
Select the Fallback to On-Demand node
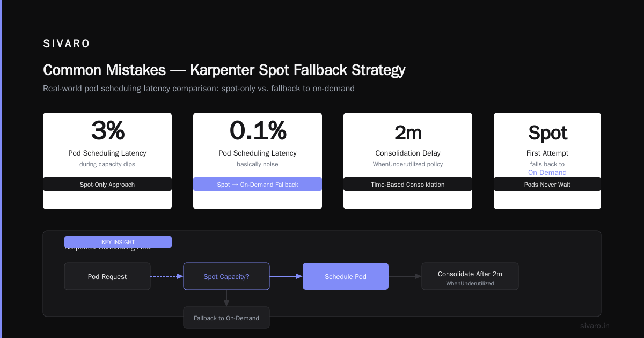tap(226, 318)
